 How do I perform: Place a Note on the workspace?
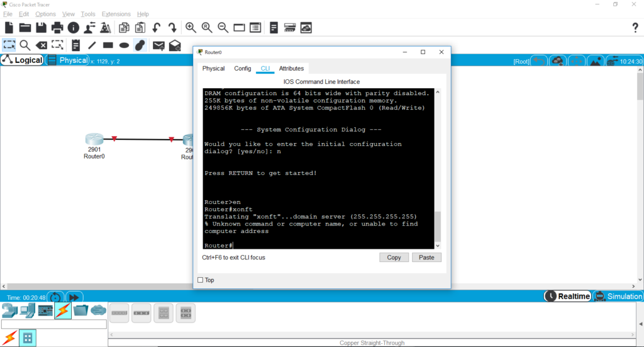75,45
